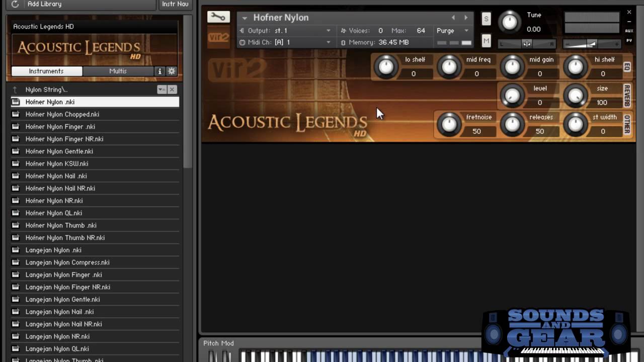The image size is (644, 362).
Task: Toggle the EQ section tab
Action: (x=627, y=66)
